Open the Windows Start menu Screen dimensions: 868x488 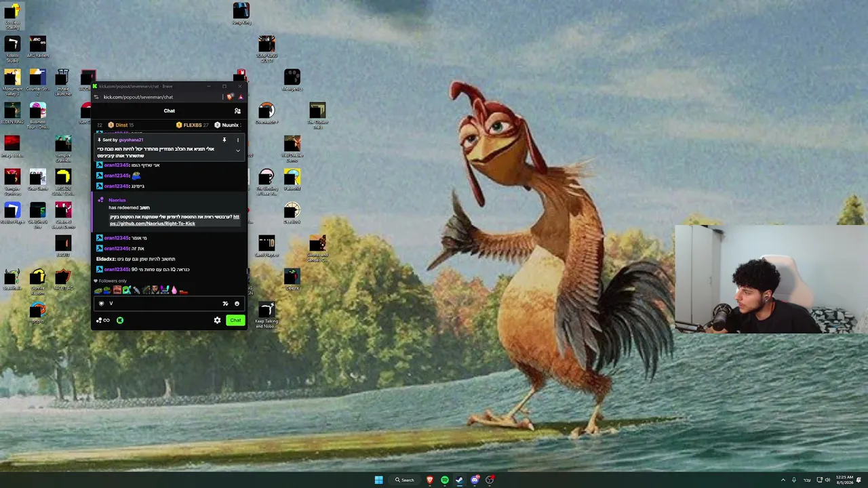point(378,480)
